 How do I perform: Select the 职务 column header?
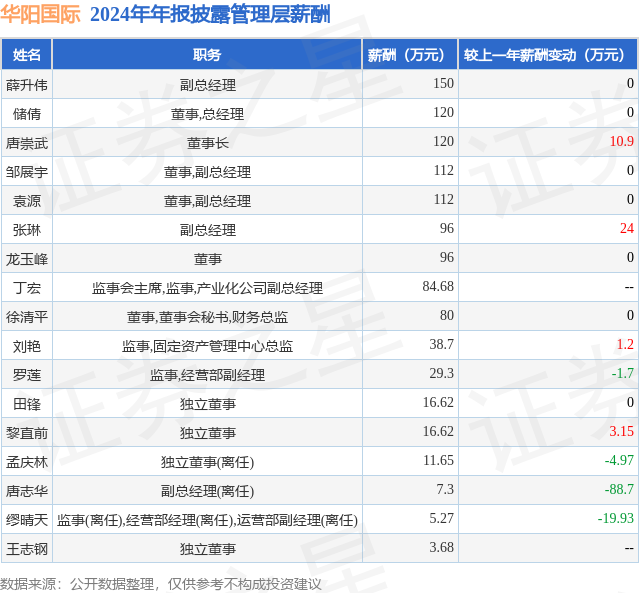pos(207,55)
